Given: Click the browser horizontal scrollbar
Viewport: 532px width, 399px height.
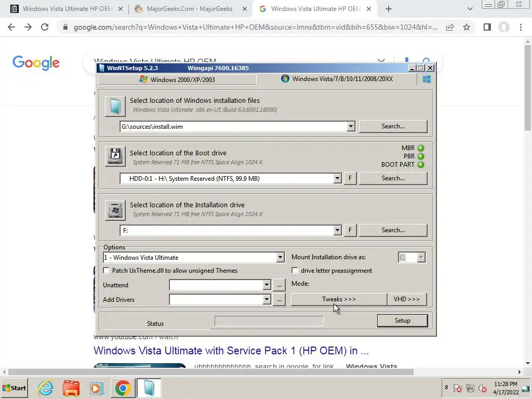Looking at the screenshot, I should coord(210,372).
